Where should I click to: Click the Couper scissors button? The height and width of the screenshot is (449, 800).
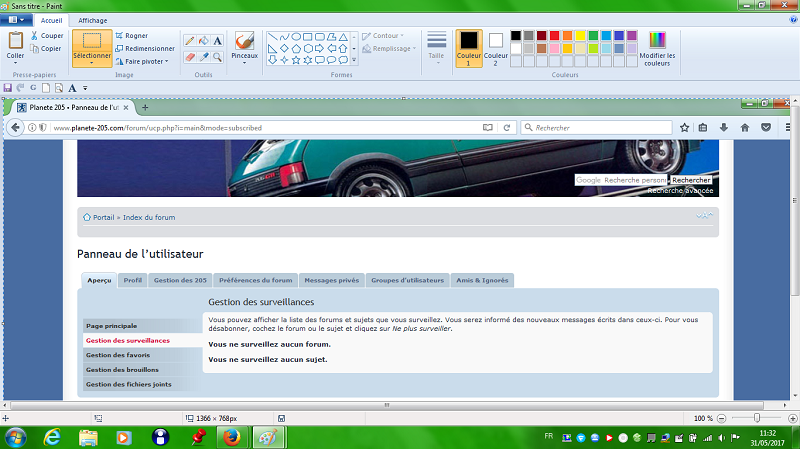46,35
